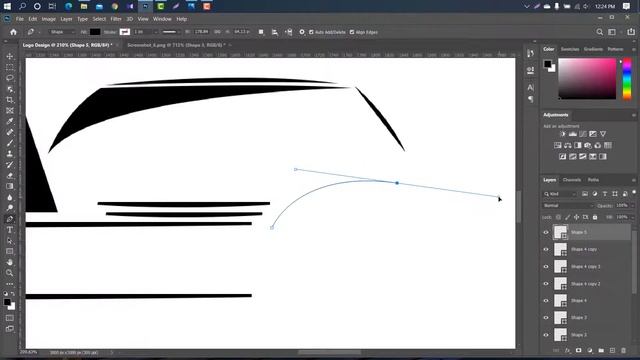The image size is (640, 360).
Task: Select the Move tool
Action: pos(10,56)
